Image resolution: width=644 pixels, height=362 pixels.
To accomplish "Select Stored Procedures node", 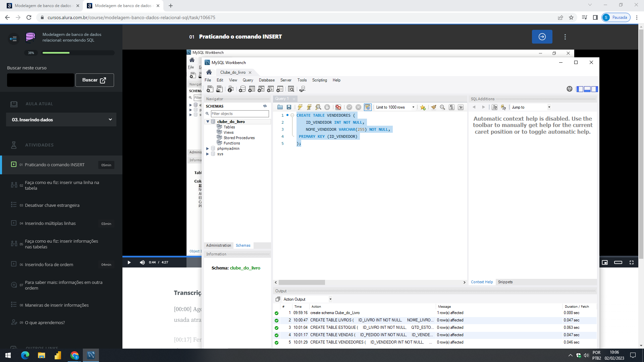I will (239, 138).
